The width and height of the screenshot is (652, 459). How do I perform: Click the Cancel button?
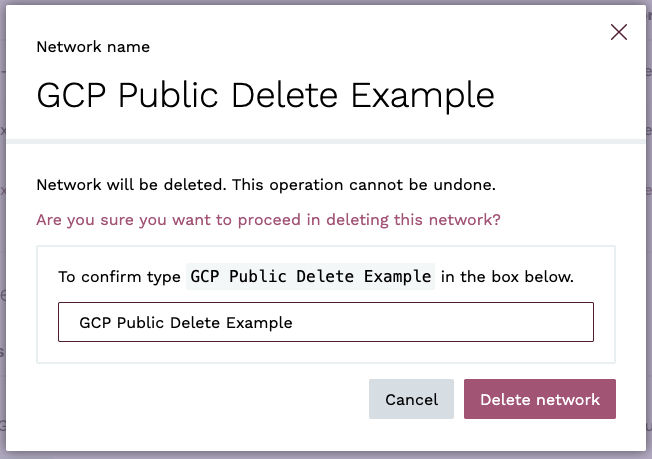click(411, 399)
